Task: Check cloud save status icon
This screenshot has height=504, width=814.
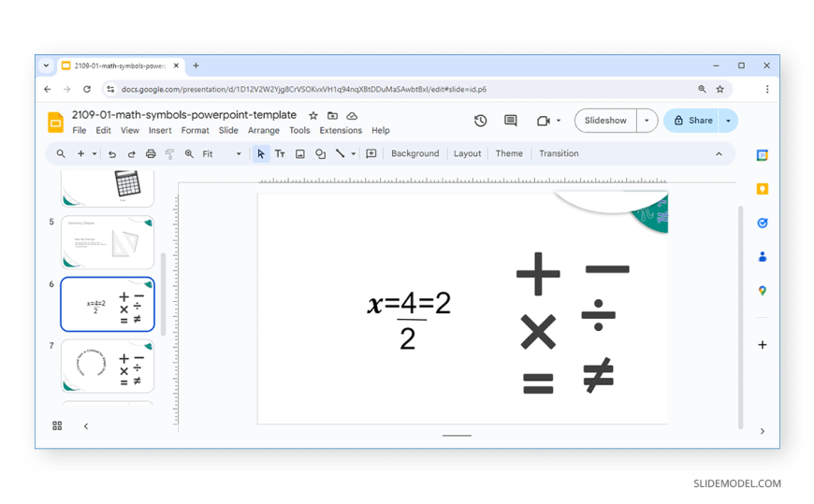Action: click(x=352, y=116)
